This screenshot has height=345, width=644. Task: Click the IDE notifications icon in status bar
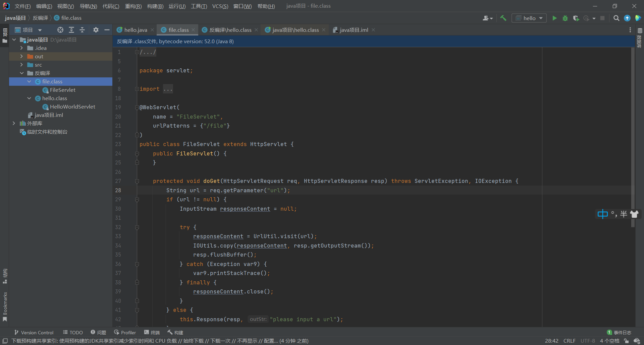(637, 341)
